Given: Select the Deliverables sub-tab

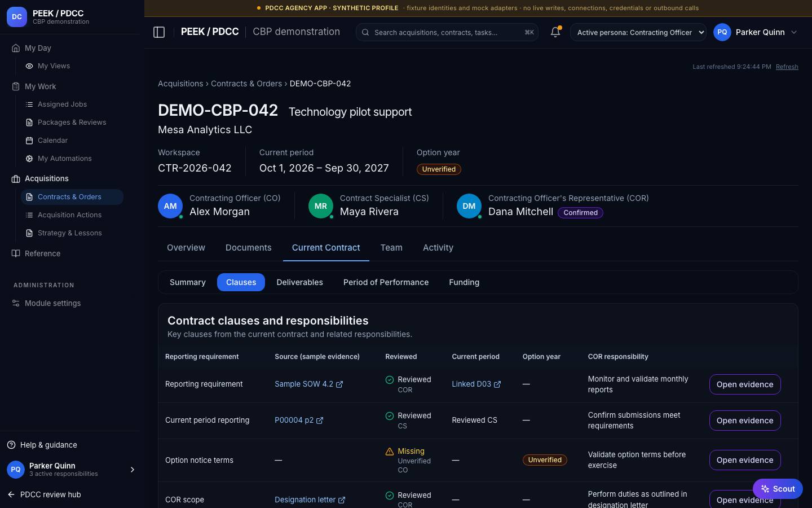Looking at the screenshot, I should [x=299, y=282].
